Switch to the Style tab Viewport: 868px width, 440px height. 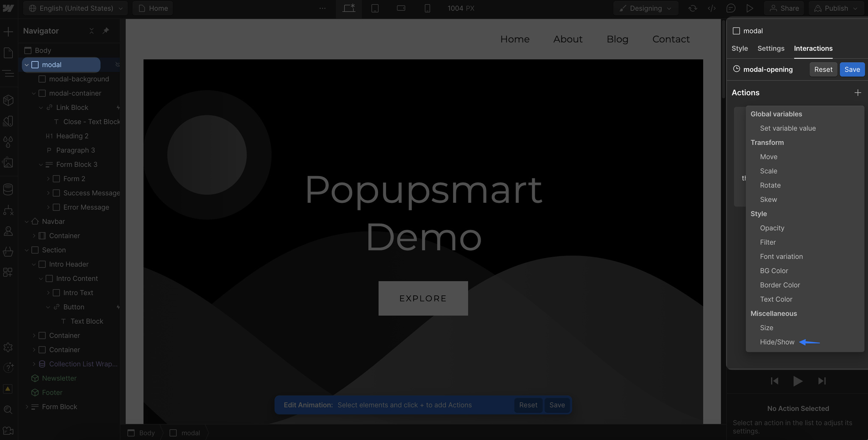[x=740, y=48]
